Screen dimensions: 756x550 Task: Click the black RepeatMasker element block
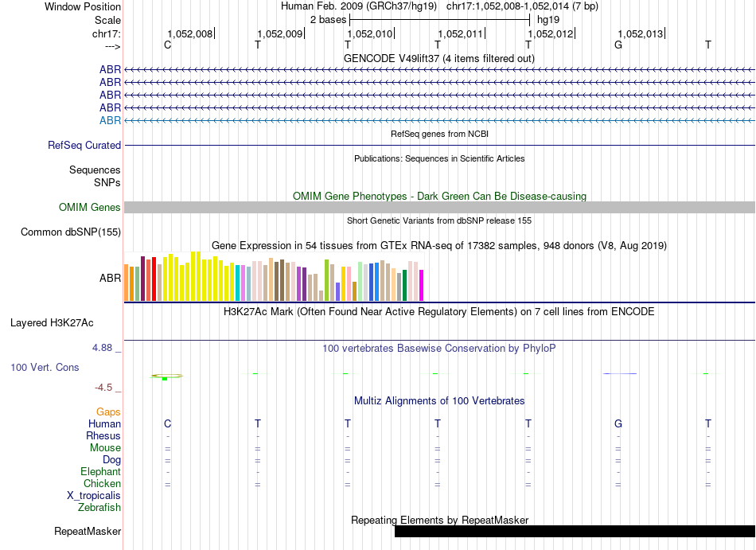coord(575,531)
